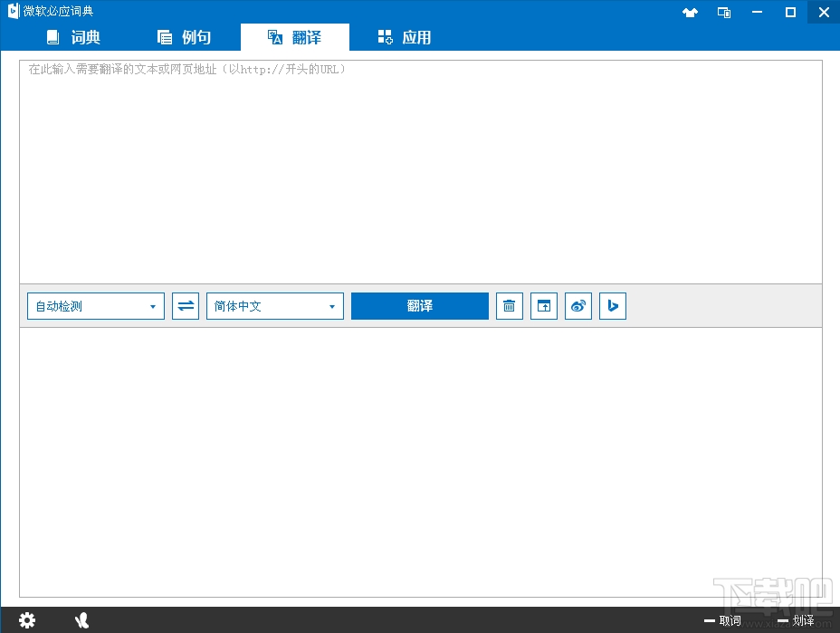Open settings via the gear icon
The image size is (840, 633).
pyautogui.click(x=27, y=620)
